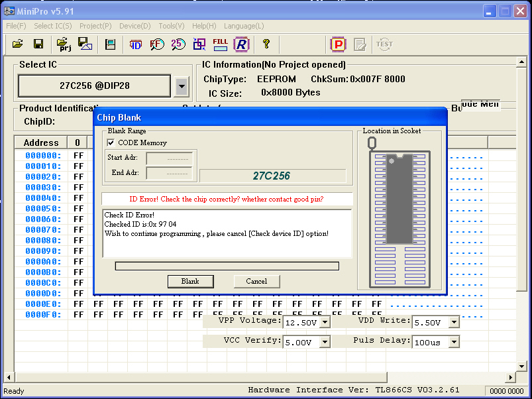Click the '0x8000 Bytes' IC size value
Screen dimensions: 532x399
(290, 93)
